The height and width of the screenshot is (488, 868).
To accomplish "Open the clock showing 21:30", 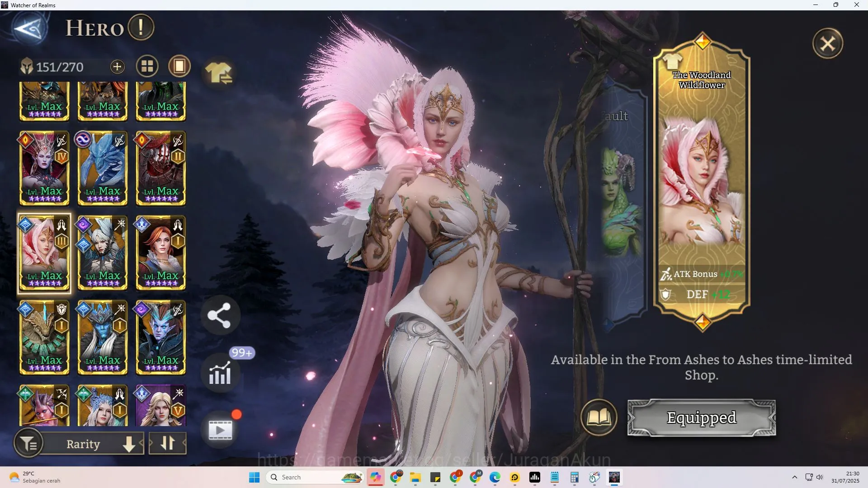I will [845, 477].
